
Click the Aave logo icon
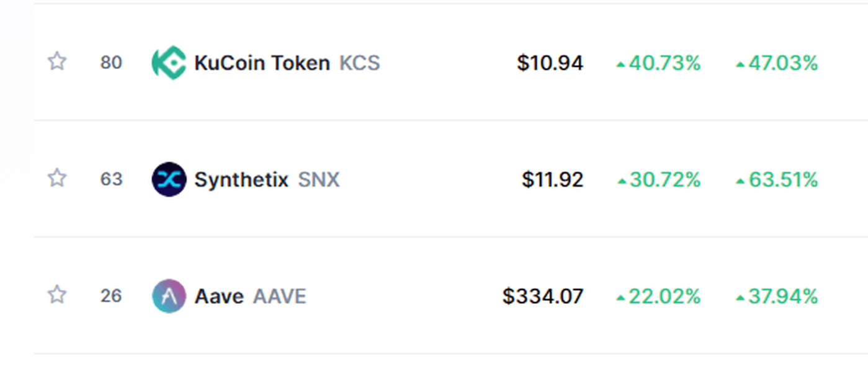pos(169,296)
